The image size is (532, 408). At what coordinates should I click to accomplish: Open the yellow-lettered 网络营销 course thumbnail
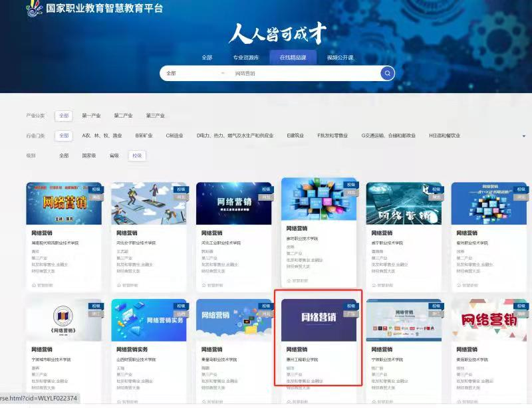(64, 203)
